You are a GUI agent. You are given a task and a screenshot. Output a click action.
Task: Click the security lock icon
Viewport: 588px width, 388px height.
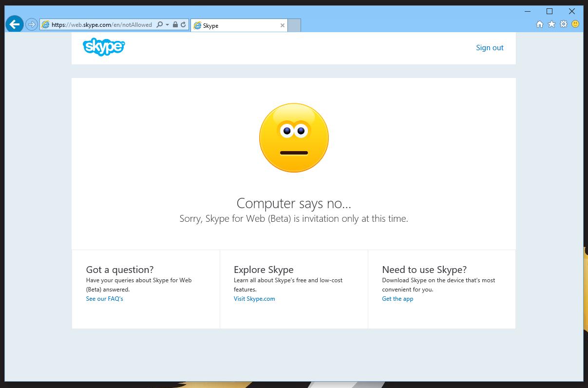coord(175,24)
